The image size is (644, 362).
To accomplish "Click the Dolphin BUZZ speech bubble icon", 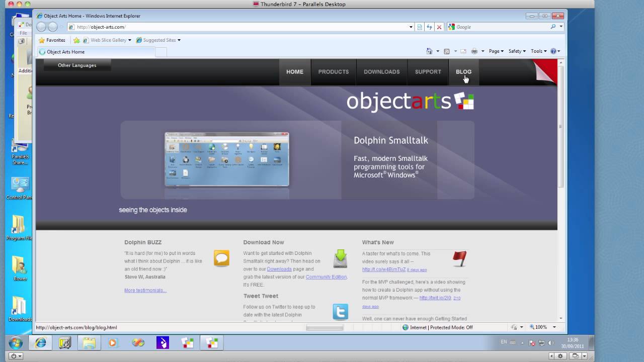I will coord(221,258).
